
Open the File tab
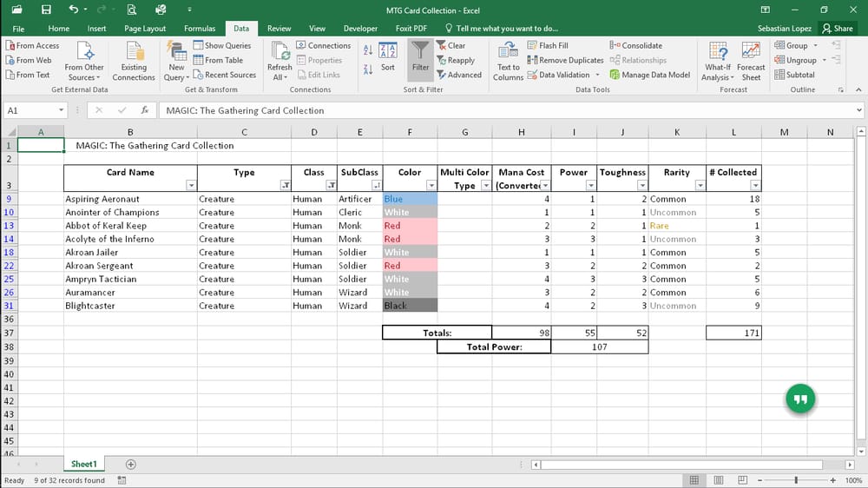coord(18,29)
